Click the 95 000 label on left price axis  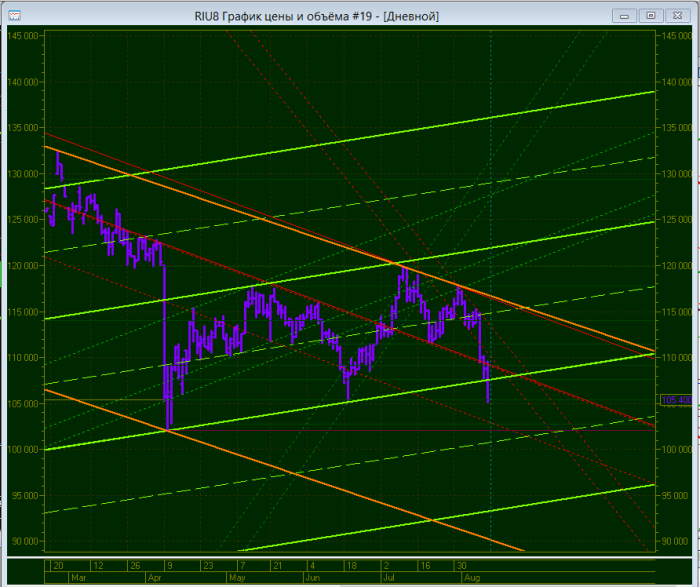[x=25, y=496]
